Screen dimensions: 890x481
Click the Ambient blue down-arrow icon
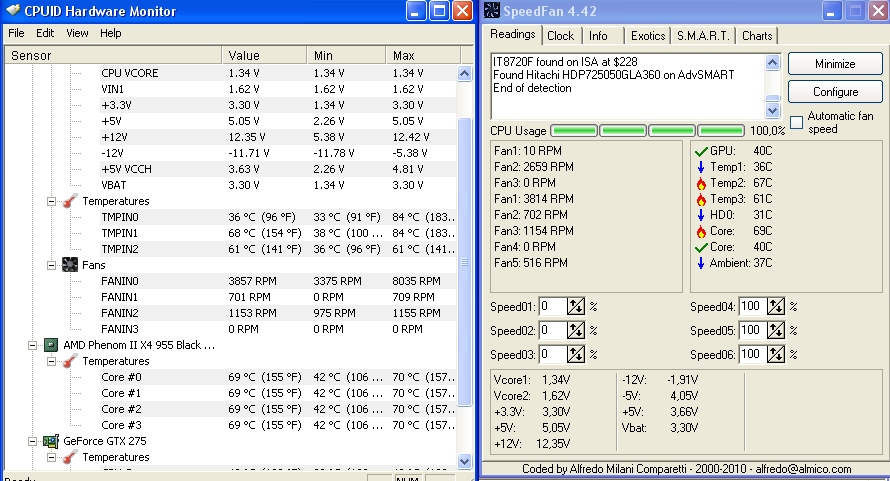coord(701,263)
